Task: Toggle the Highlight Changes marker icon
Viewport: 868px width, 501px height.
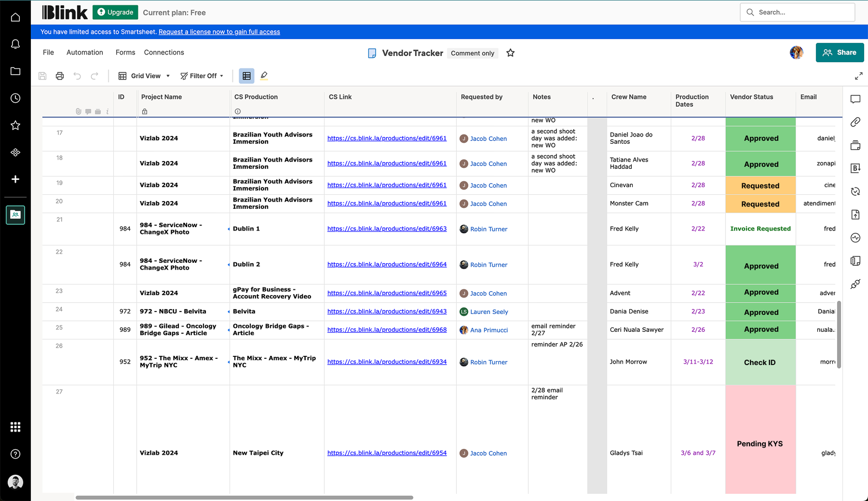Action: tap(264, 76)
